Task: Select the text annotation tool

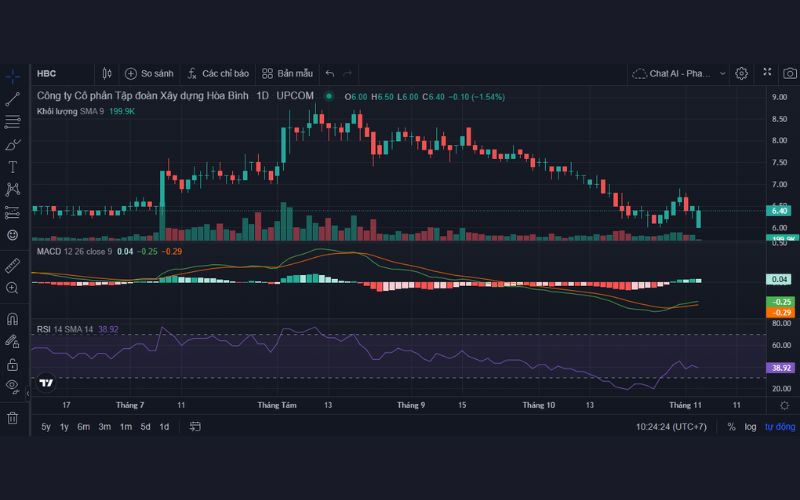Action: (x=13, y=167)
